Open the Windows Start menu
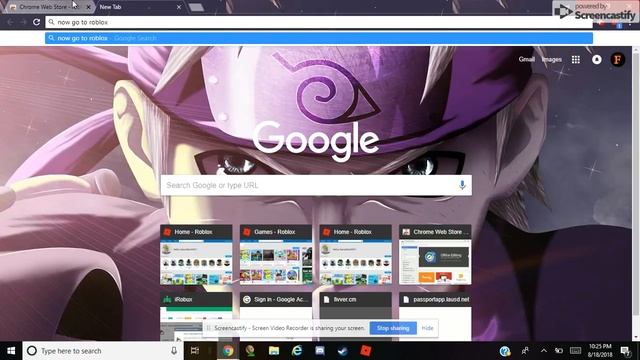 (x=11, y=351)
